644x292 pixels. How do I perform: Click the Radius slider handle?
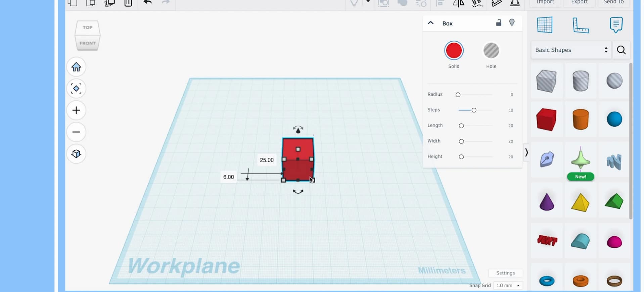[458, 95]
